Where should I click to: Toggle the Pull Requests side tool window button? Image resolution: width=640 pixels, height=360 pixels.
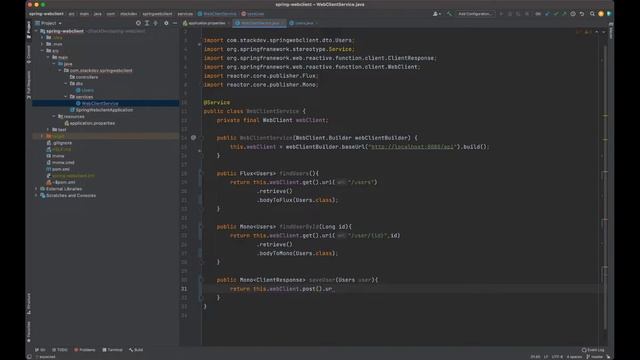click(29, 85)
